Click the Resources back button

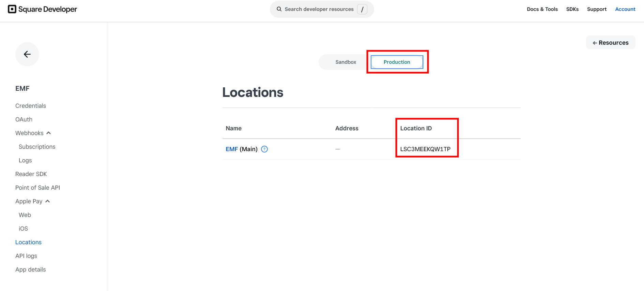pos(611,43)
